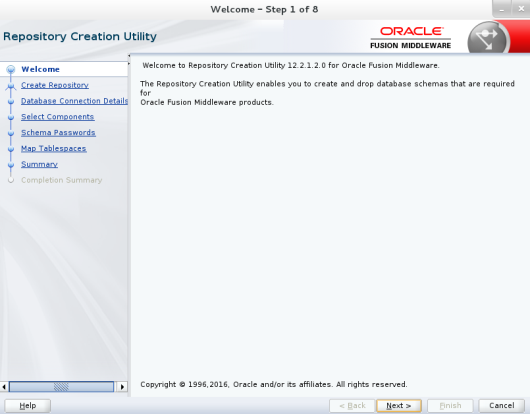Click the round utility emblem icon
530x414 pixels.
[x=488, y=38]
